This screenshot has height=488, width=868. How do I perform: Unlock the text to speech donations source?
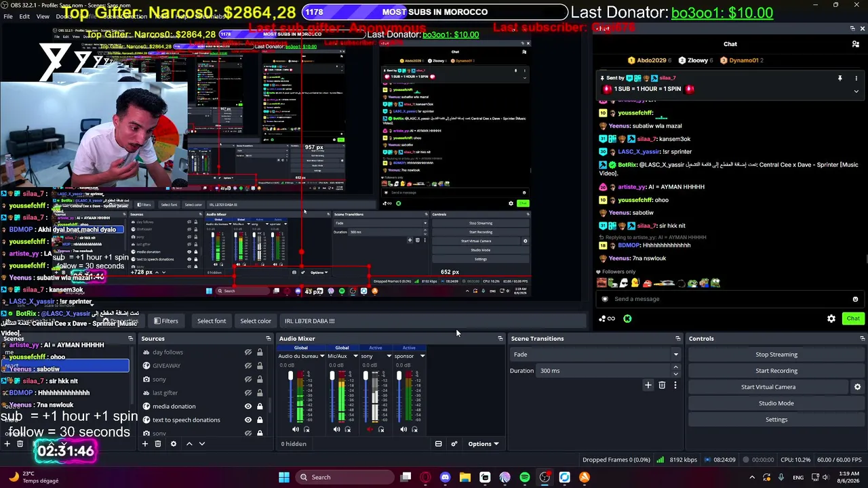coord(260,420)
